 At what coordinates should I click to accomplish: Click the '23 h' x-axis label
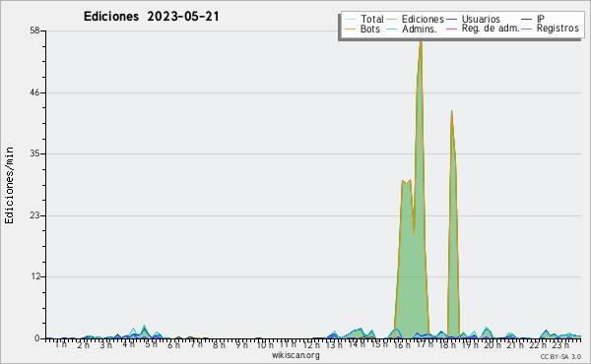coord(560,344)
